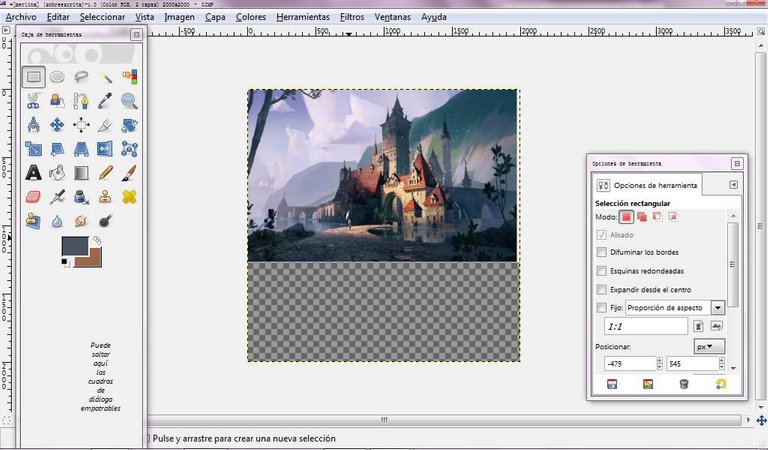
Task: Select the Paths tool
Action: [x=81, y=101]
